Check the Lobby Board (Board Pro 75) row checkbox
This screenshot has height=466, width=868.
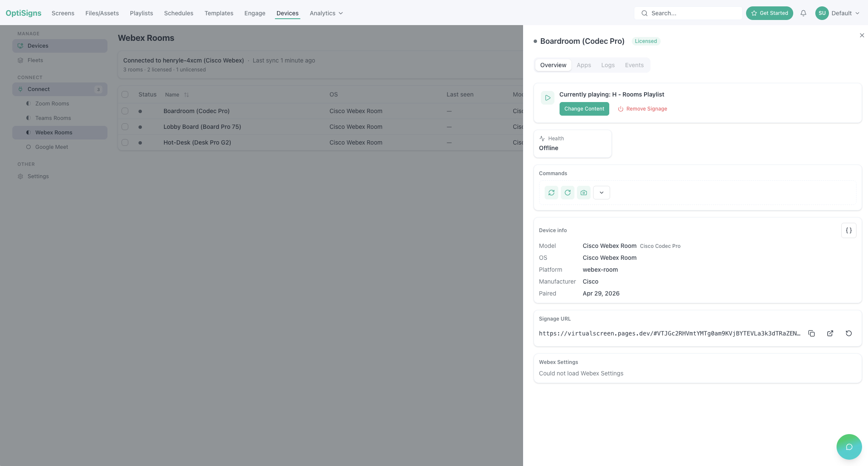(x=125, y=127)
